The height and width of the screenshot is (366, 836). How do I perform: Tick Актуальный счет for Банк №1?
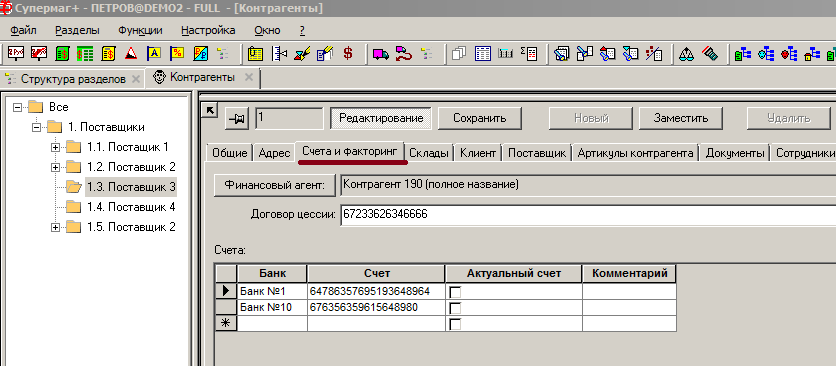[x=455, y=292]
